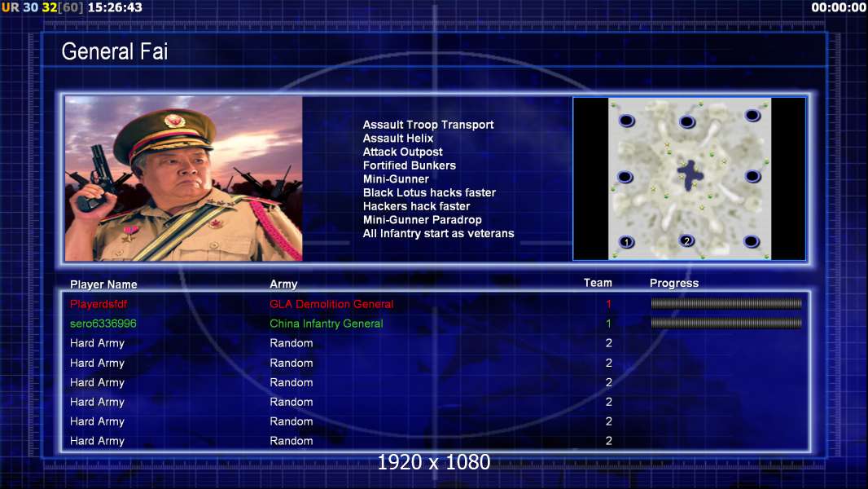Select the top-left corner start spot on minimap

point(626,120)
